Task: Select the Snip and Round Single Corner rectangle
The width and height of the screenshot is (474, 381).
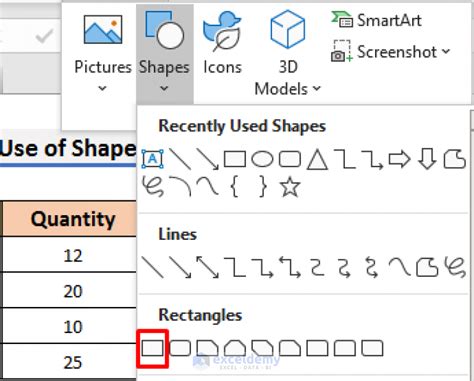Action: tap(290, 348)
